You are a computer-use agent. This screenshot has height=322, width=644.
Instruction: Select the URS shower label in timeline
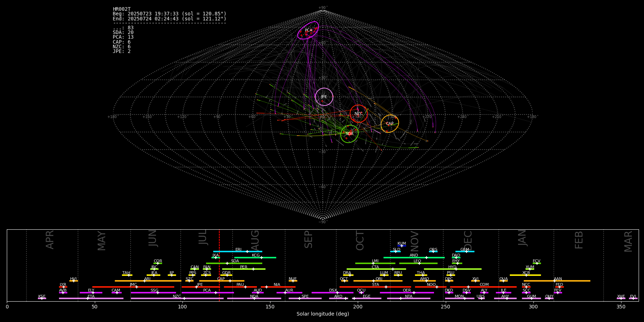481,297
